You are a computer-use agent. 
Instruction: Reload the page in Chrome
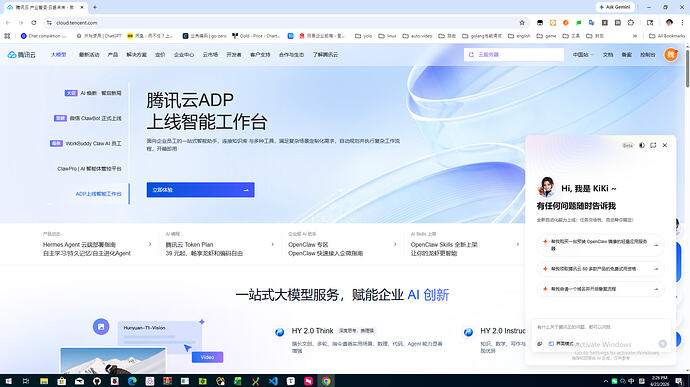coord(34,22)
